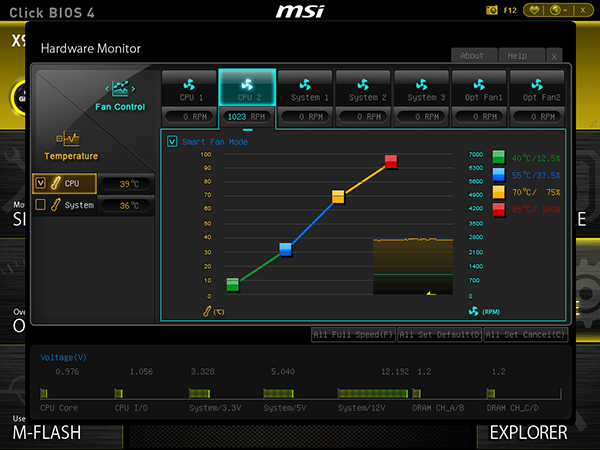
Task: Select the System 3 fan tab
Action: pos(421,88)
